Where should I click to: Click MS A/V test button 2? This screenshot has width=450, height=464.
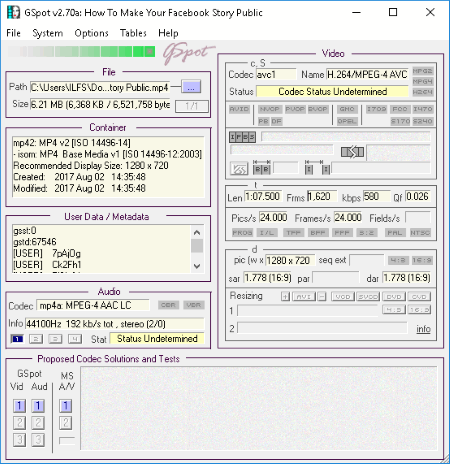pyautogui.click(x=65, y=423)
